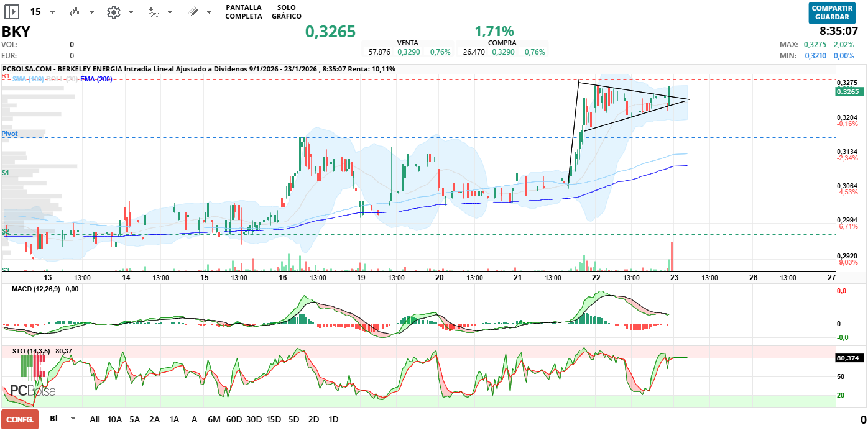The width and height of the screenshot is (868, 433).
Task: Click the STO (14,3,5) indicator label
Action: coord(31,351)
